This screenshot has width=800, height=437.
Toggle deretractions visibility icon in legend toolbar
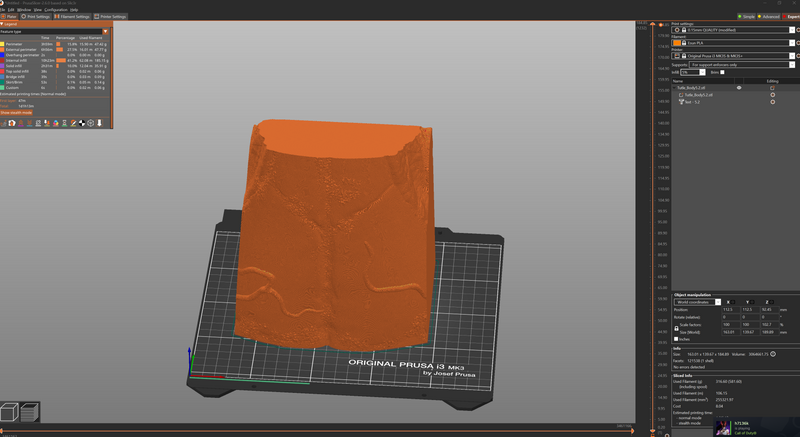[29, 123]
